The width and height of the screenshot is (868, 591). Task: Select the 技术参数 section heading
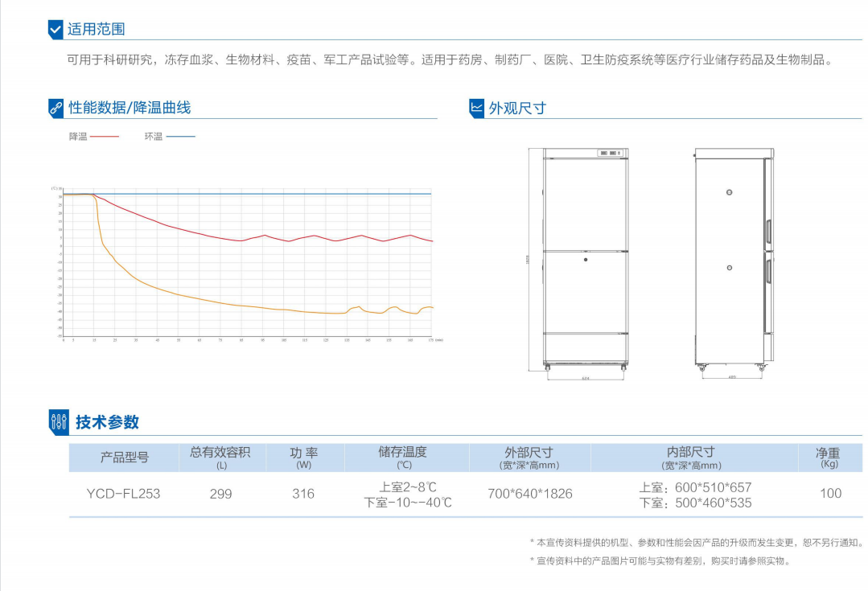[107, 421]
